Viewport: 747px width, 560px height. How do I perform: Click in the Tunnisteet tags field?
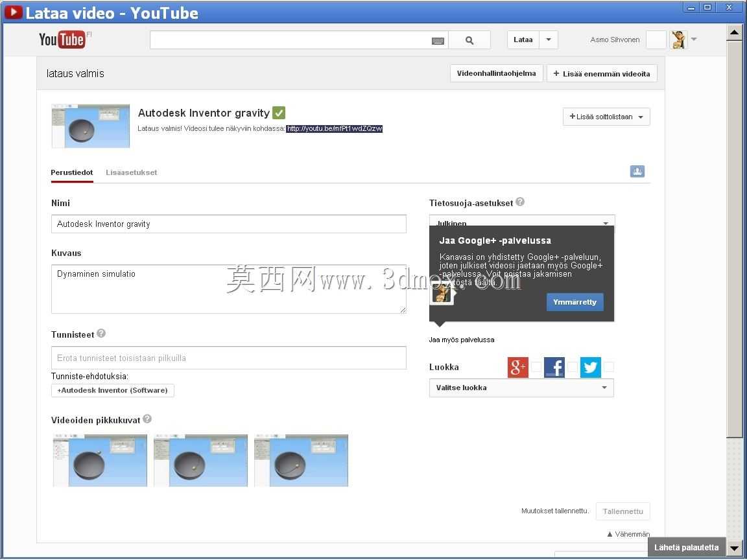point(229,358)
